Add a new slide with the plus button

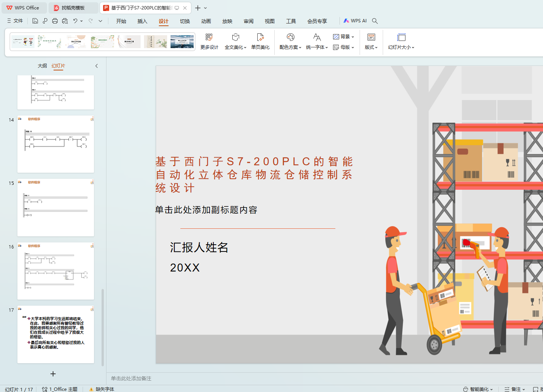53,374
